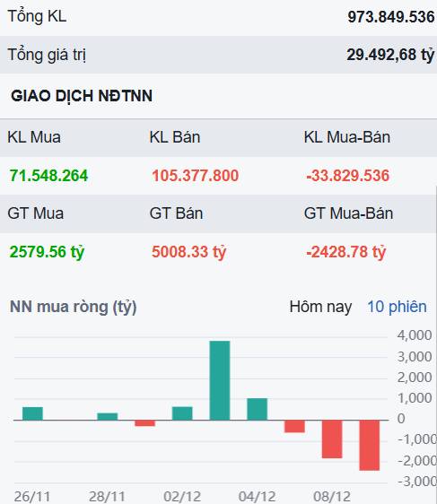437x504 pixels.
Task: Click the 0 y-axis label
Action: tap(401, 419)
